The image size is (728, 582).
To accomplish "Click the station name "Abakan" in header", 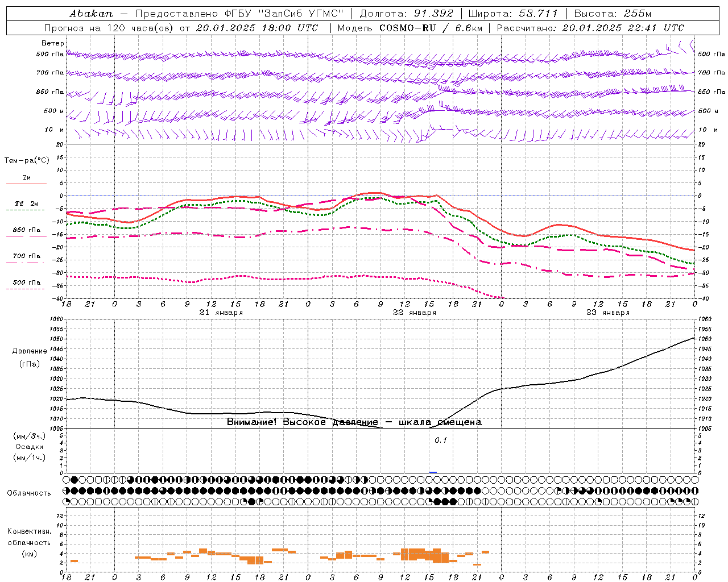I will click(91, 13).
